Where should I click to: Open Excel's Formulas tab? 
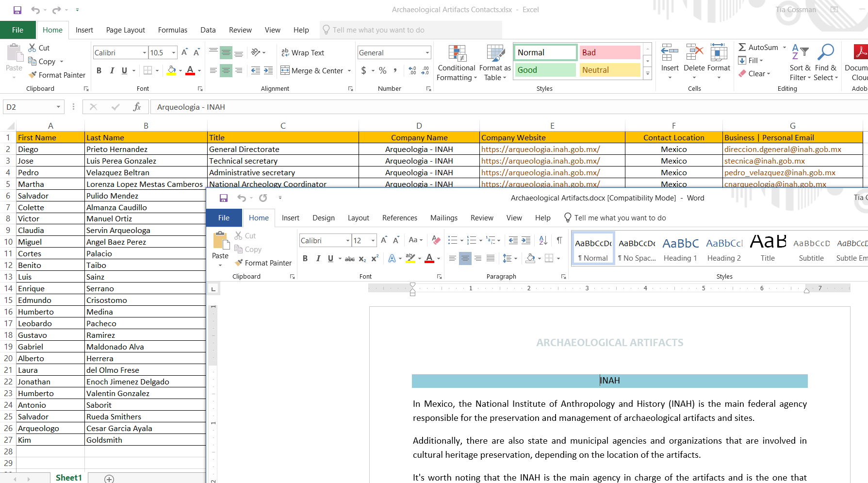pos(173,30)
